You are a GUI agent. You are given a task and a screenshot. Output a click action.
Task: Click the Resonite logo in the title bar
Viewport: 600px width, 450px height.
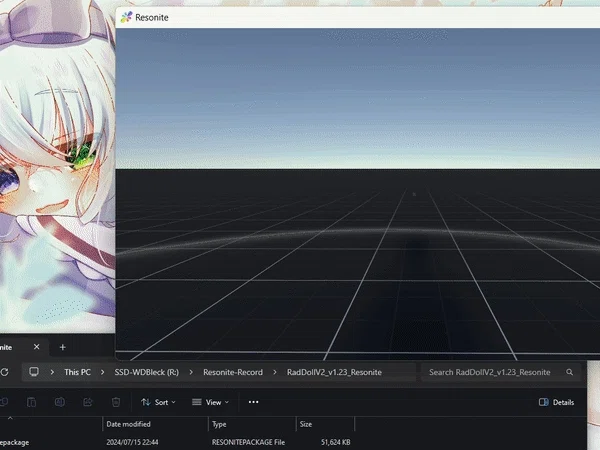126,17
